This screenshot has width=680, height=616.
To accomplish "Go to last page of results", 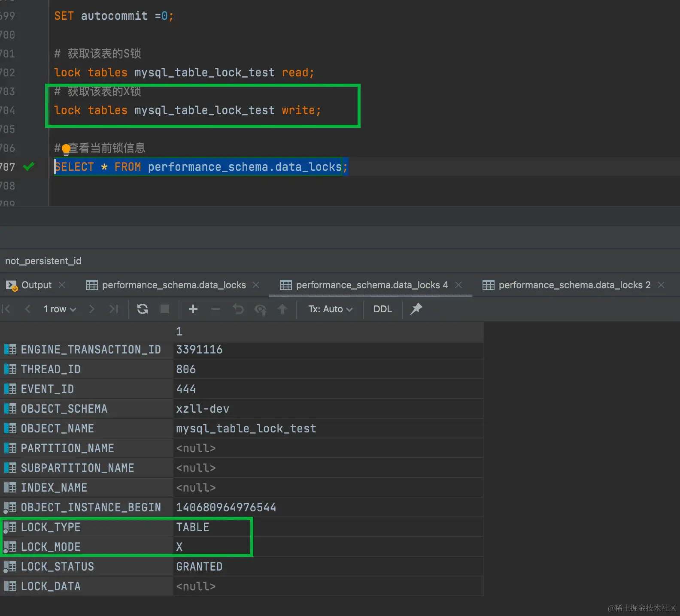I will [113, 309].
